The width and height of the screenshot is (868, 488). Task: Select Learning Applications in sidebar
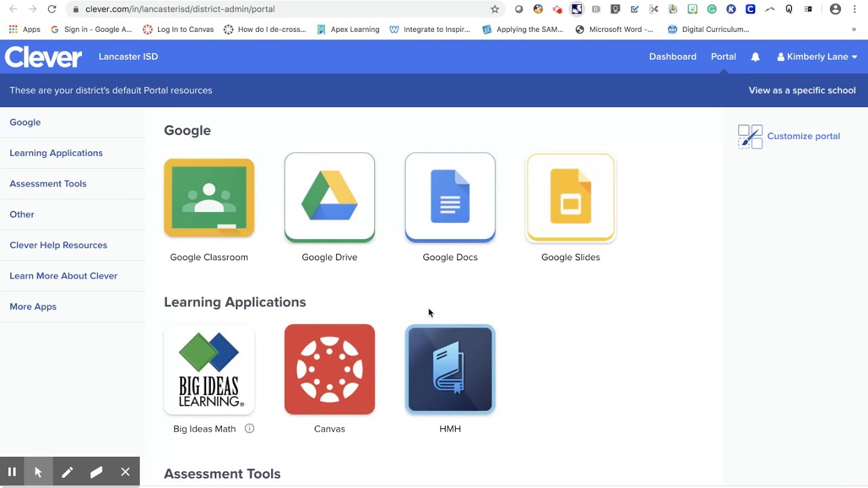point(56,153)
